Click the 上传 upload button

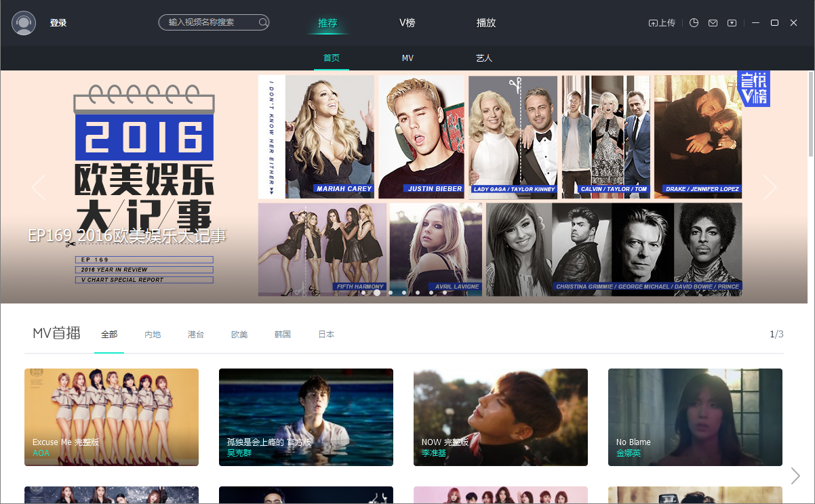click(662, 23)
